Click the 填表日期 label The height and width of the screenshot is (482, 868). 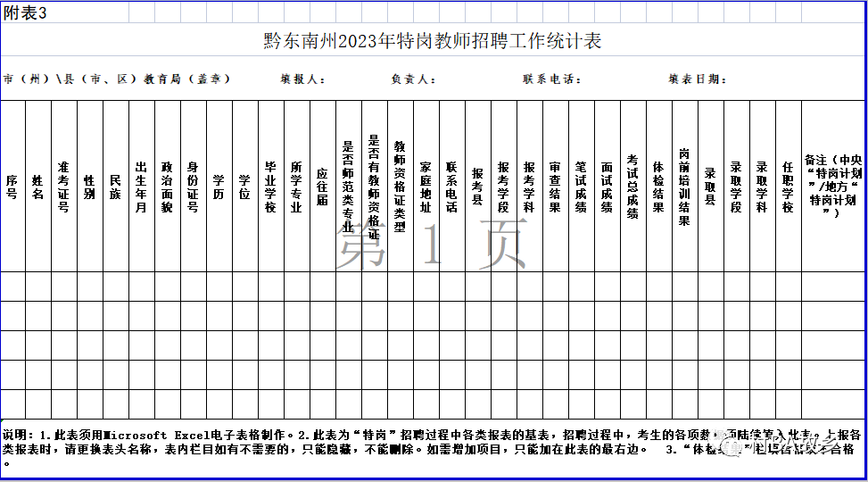(x=698, y=79)
